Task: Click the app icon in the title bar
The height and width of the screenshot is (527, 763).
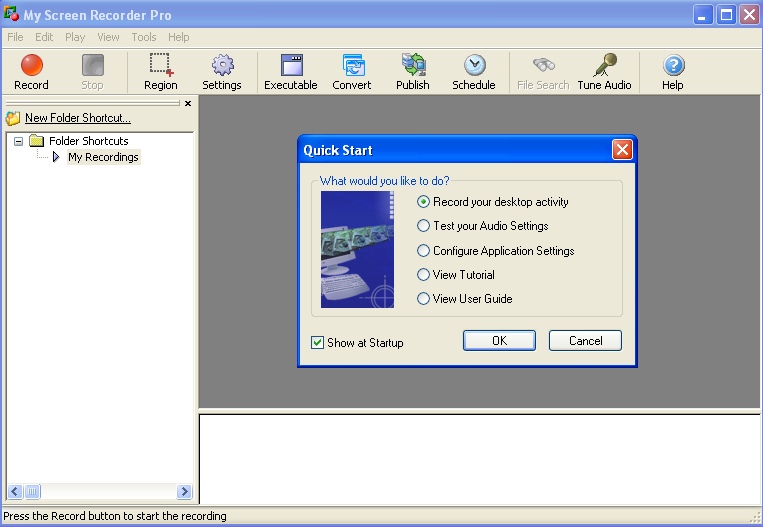Action: [11, 14]
